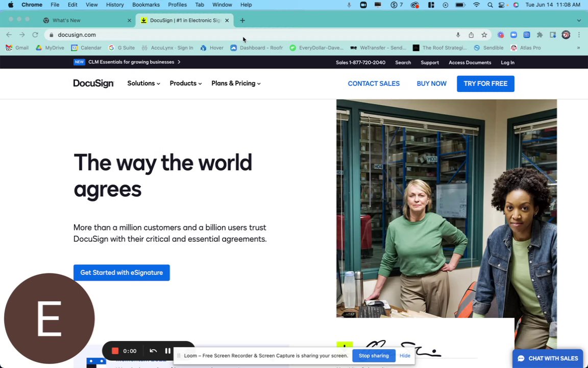Open the Sendible bookmark
Image resolution: width=588 pixels, height=368 pixels.
(x=488, y=48)
